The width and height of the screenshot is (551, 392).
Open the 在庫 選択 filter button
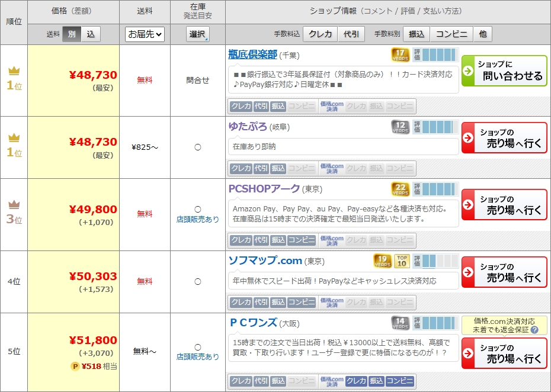tap(198, 34)
